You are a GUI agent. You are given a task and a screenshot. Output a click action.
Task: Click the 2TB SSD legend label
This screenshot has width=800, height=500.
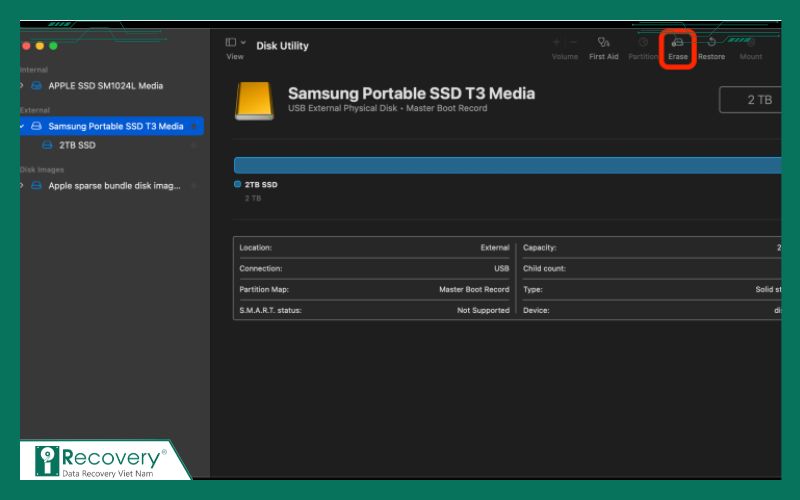pos(260,185)
